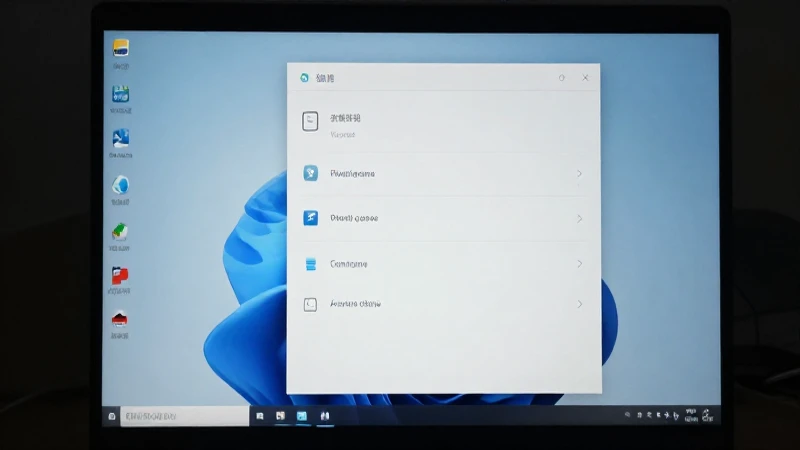Click the rightmost system tray notification icon
The image size is (800, 450).
[707, 416]
